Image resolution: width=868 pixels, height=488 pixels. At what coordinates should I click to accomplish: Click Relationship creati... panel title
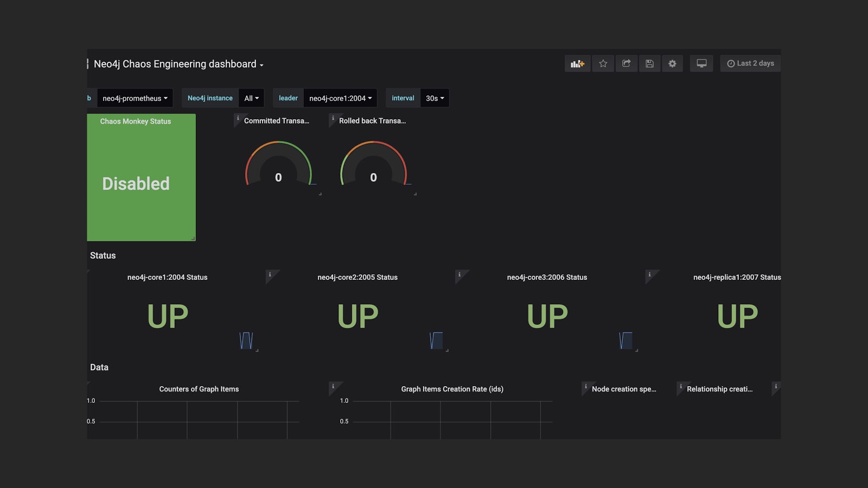(719, 389)
